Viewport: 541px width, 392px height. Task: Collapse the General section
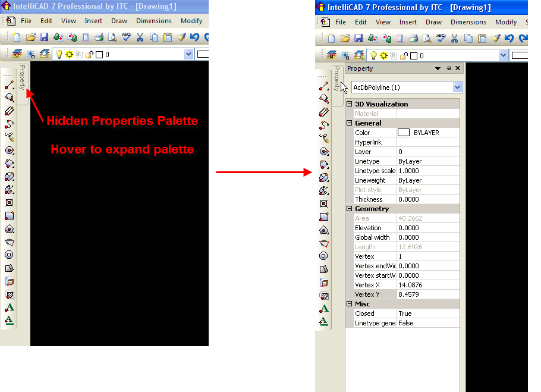[350, 123]
